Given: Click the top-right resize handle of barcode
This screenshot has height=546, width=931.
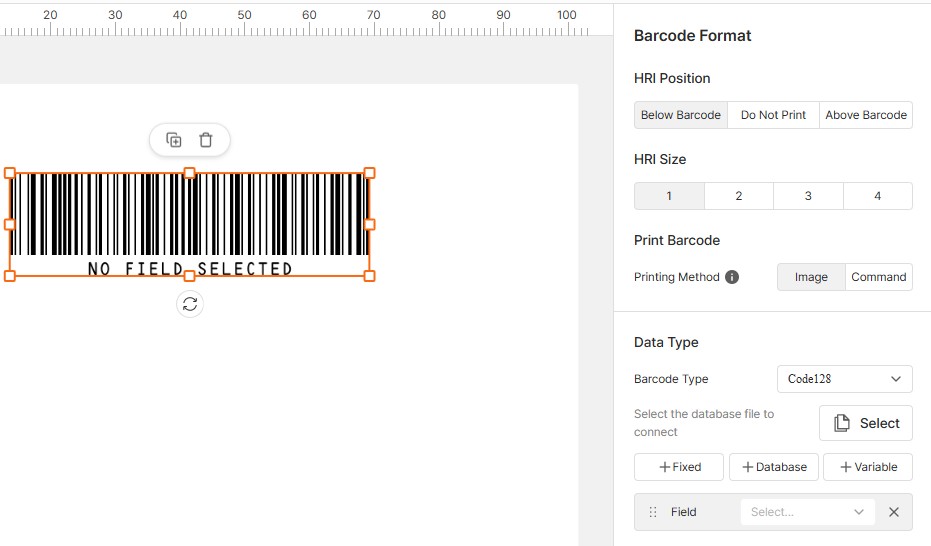Looking at the screenshot, I should pyautogui.click(x=369, y=173).
